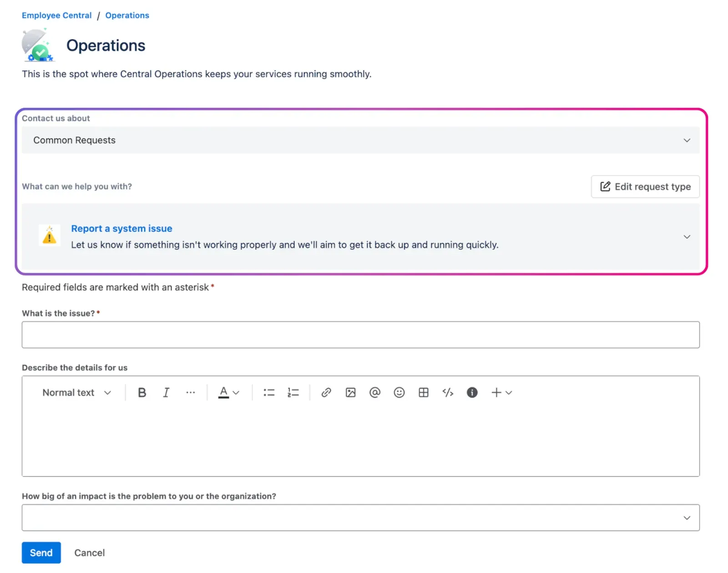728x573 pixels.
Task: Apply a bulleted list to the description
Action: tap(269, 392)
